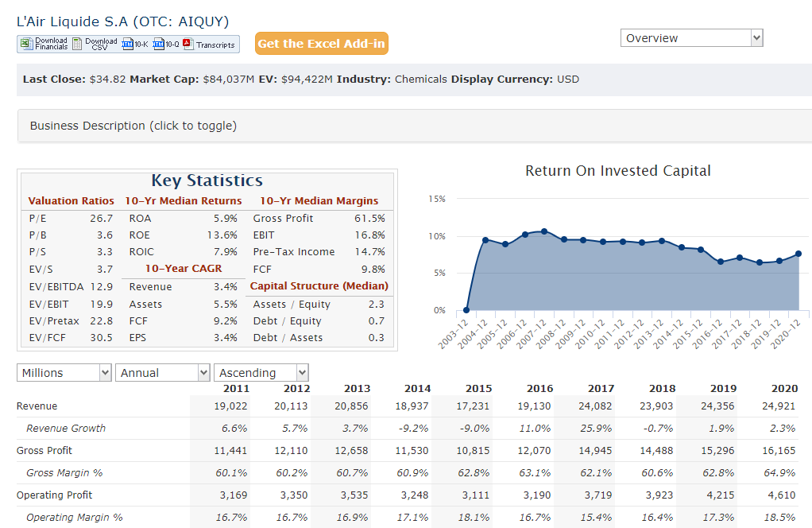The width and height of the screenshot is (812, 528).
Task: Click the 10-Yr Median Returns header
Action: pos(184,201)
